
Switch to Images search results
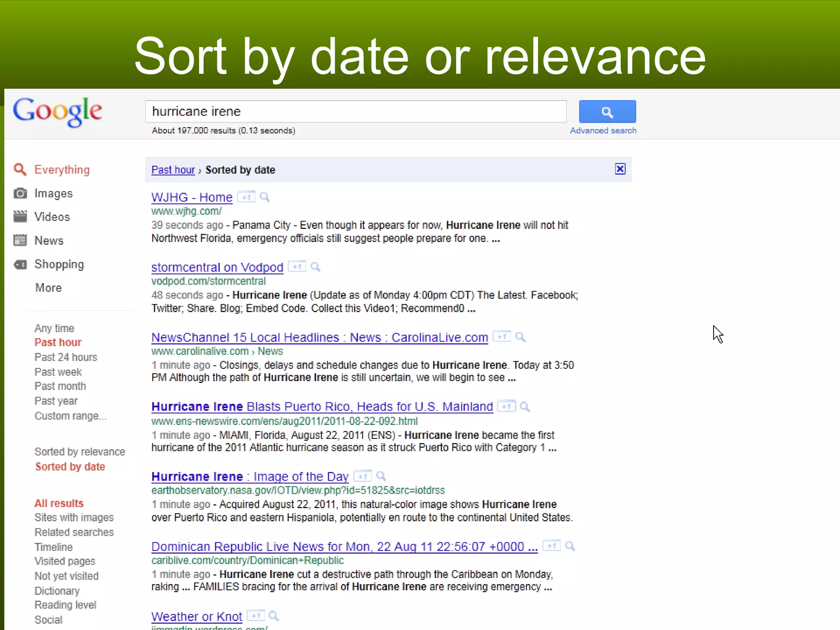point(53,193)
